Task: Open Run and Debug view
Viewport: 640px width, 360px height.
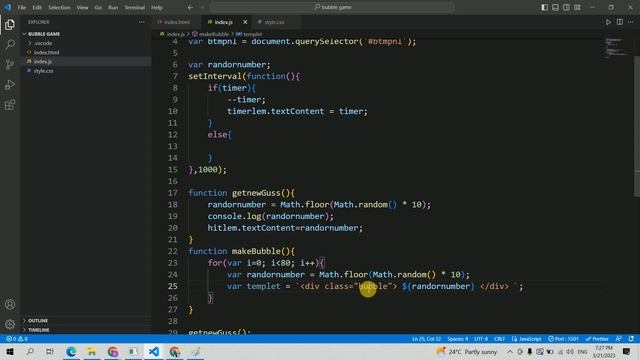Action: [x=10, y=84]
